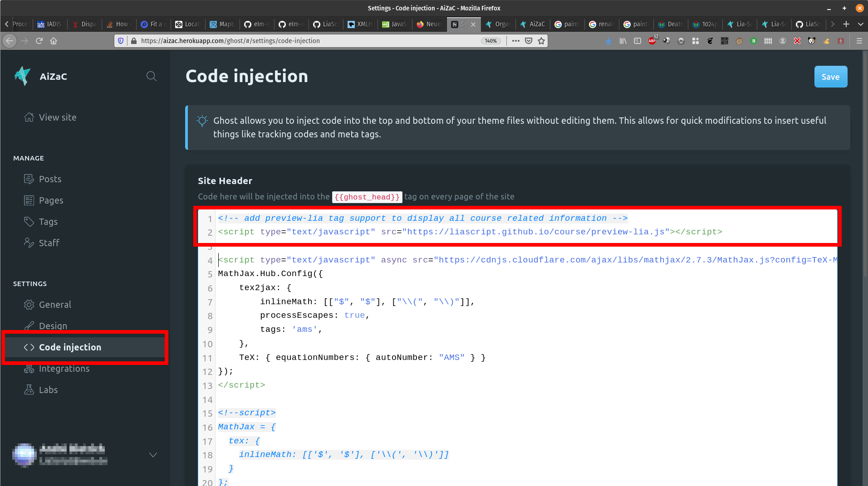Reset the 140% zoom level badge
Screen dimensions: 868x486
(491, 41)
